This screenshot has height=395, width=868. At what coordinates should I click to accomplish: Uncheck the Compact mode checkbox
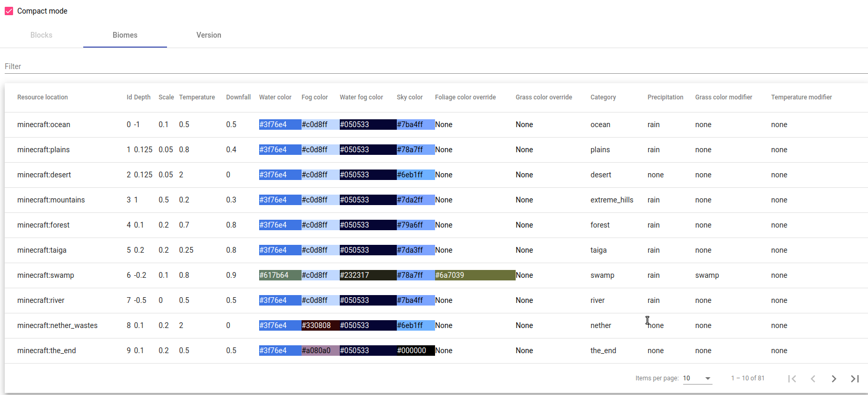[x=9, y=11]
